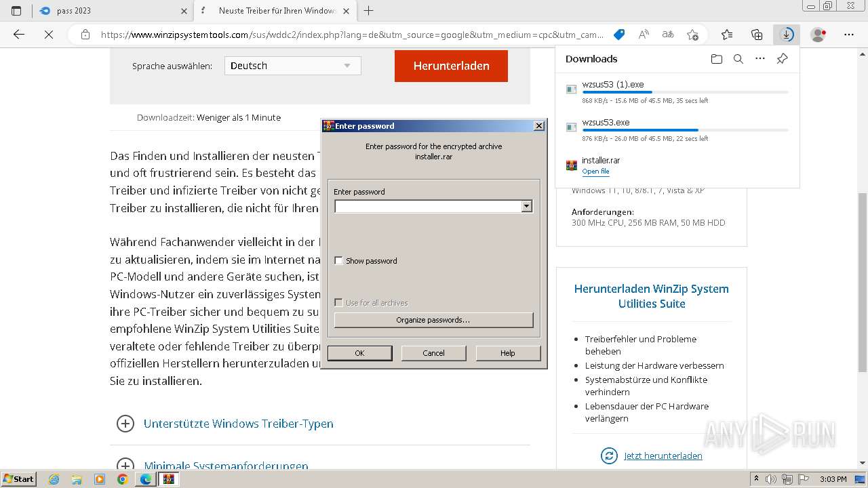Stop loading the current page
The height and width of the screenshot is (488, 868).
[49, 35]
